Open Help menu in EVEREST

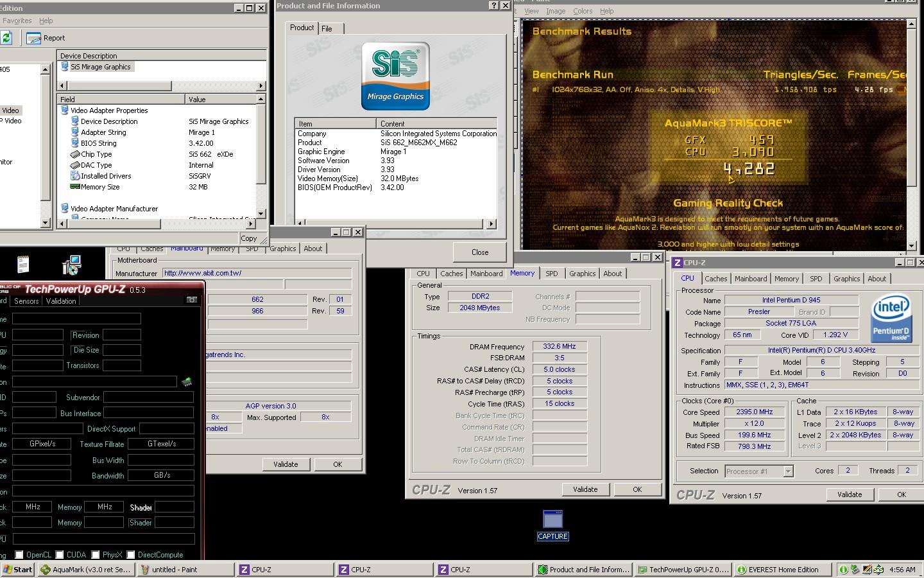(x=46, y=21)
